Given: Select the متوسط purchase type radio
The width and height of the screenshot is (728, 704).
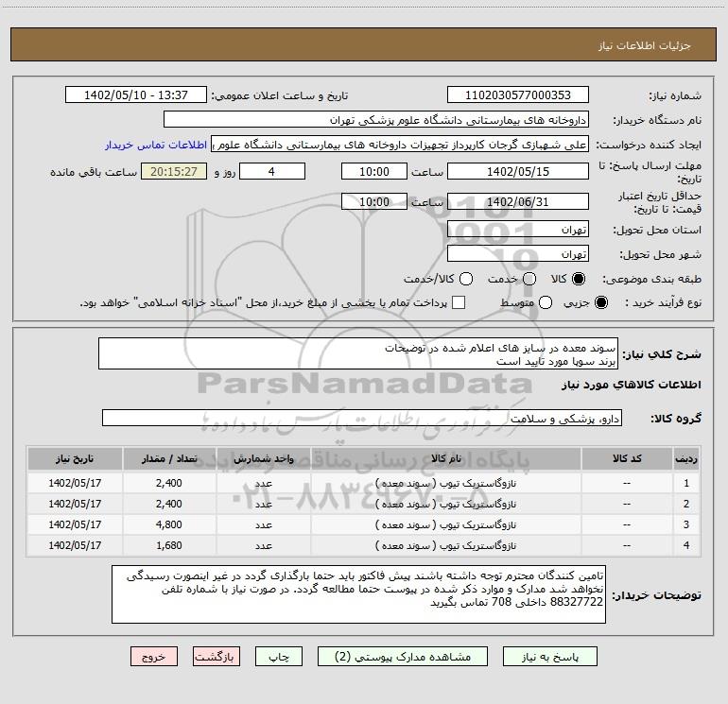Looking at the screenshot, I should 546,302.
